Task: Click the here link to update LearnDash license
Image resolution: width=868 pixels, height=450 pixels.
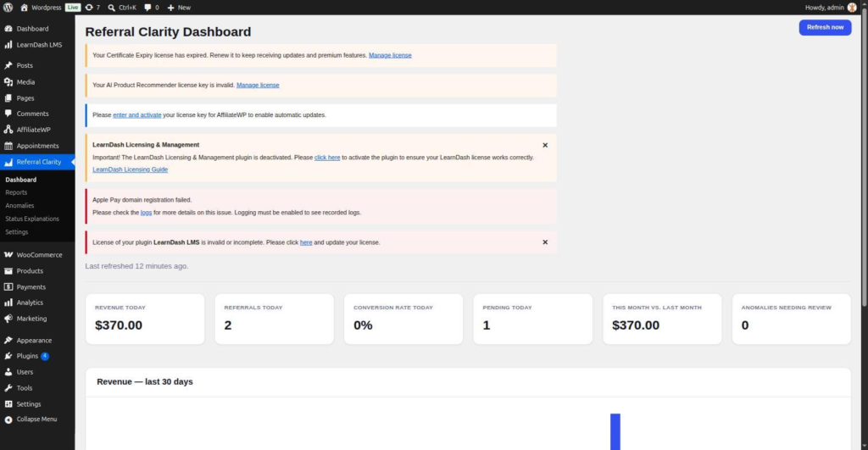Action: [306, 242]
